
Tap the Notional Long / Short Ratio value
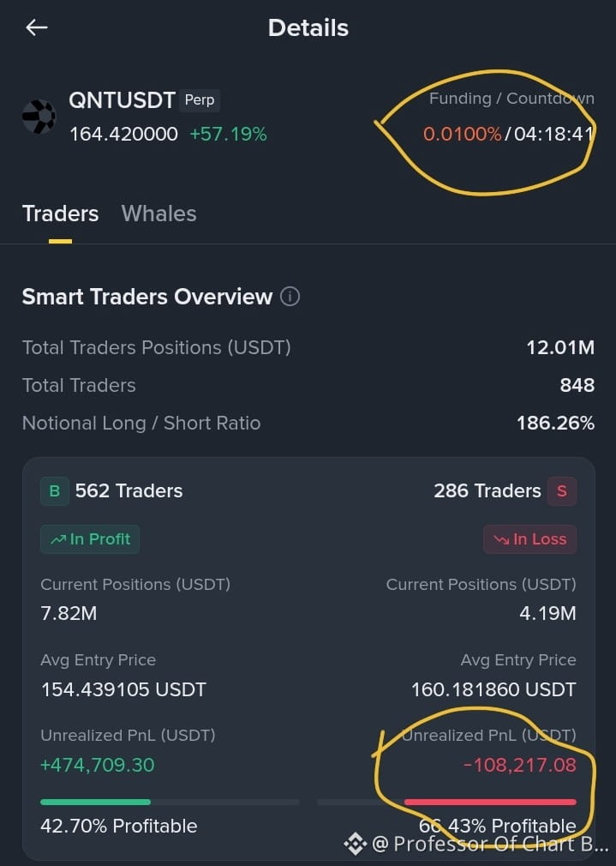tap(555, 423)
